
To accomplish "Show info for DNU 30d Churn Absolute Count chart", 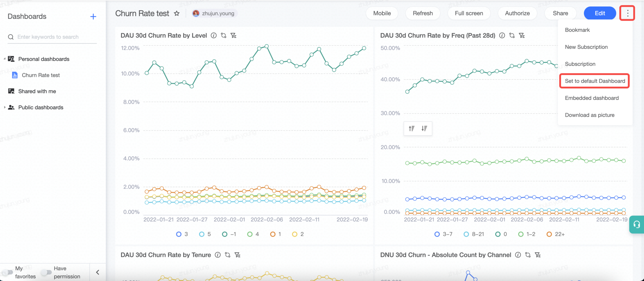I will tap(518, 255).
